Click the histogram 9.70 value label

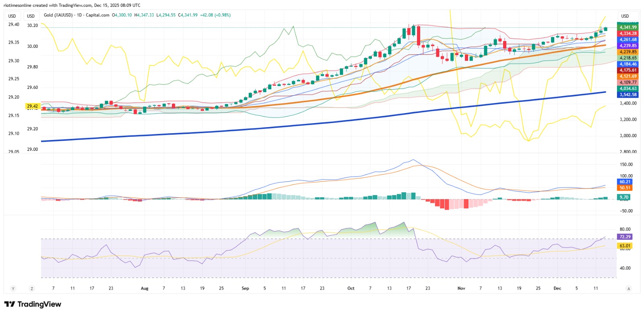point(623,197)
